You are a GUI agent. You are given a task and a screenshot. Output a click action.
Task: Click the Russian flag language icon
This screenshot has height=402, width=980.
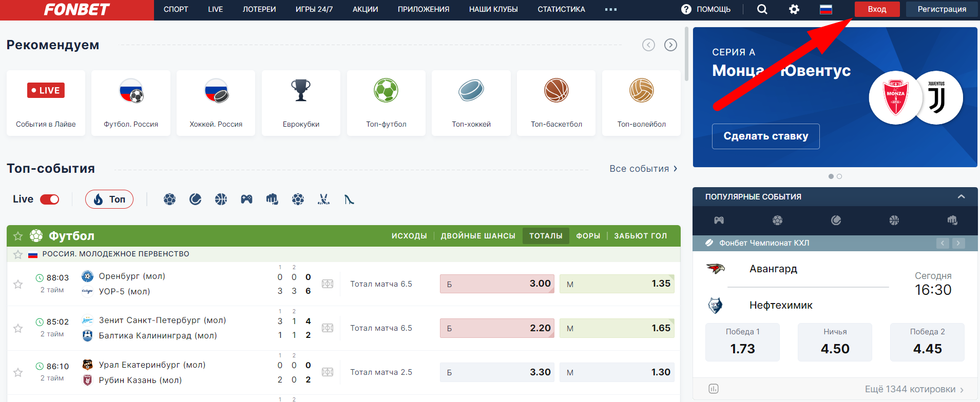tap(826, 9)
